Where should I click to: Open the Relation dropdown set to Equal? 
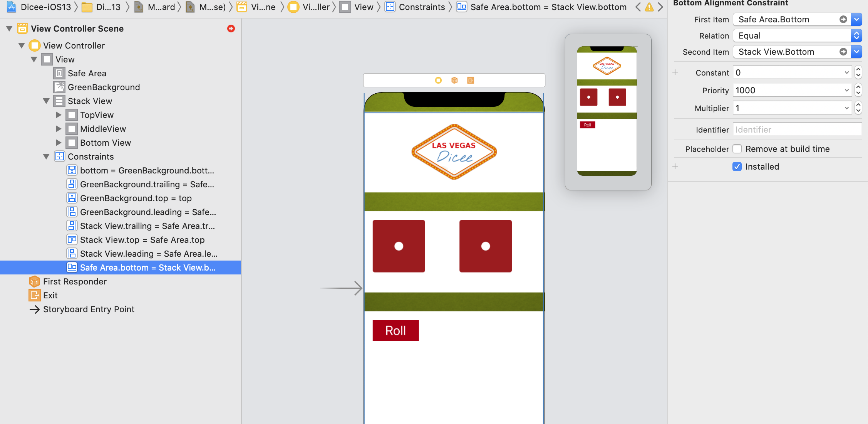pyautogui.click(x=797, y=35)
